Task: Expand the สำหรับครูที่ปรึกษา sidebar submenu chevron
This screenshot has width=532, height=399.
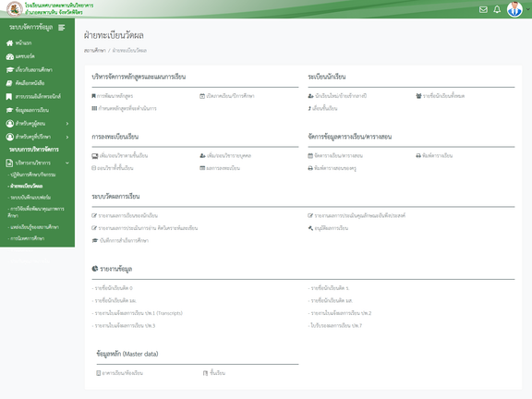Action: [x=67, y=137]
